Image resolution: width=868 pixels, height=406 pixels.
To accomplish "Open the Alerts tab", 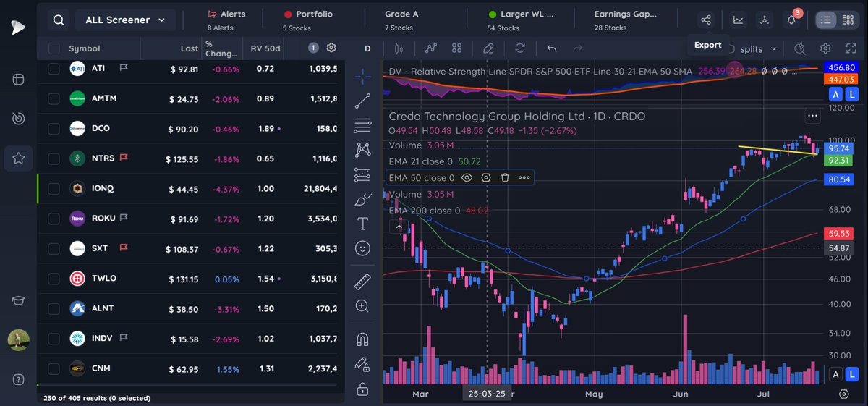I will point(226,20).
